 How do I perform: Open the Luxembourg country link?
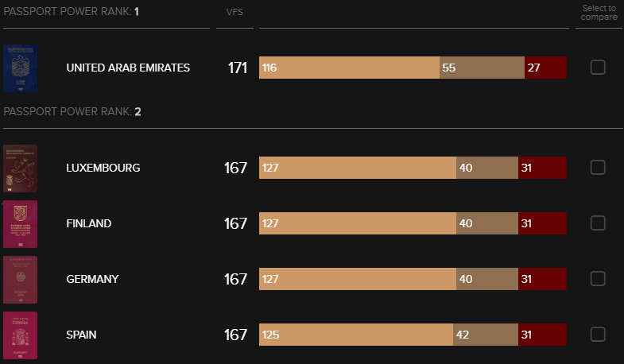pos(103,168)
